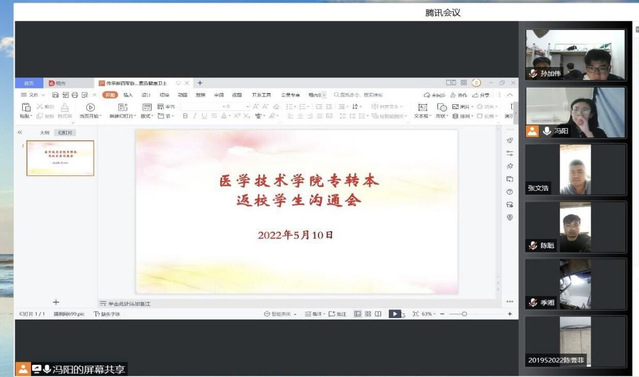Screen dimensions: 639x377
Task: Open the Shapes tool icon
Action: 442,107
